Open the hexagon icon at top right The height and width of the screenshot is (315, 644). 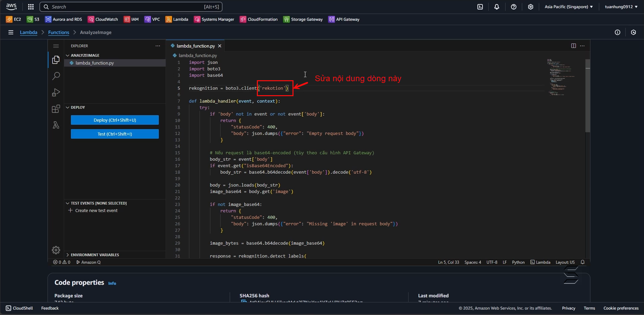pyautogui.click(x=633, y=32)
